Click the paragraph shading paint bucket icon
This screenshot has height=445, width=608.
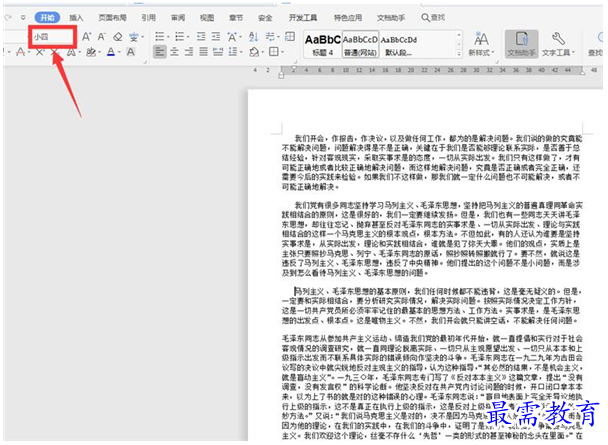tap(254, 52)
